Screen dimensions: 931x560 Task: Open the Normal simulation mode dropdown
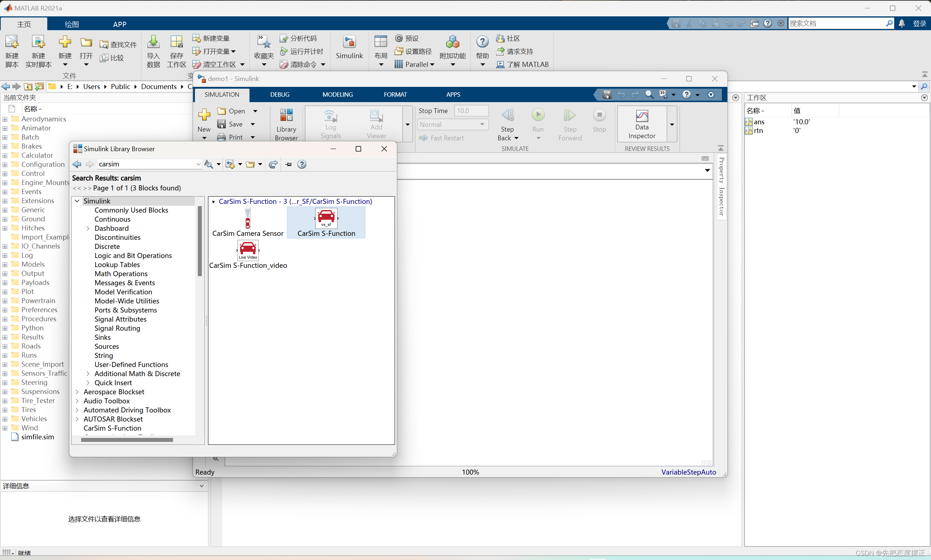tap(452, 125)
